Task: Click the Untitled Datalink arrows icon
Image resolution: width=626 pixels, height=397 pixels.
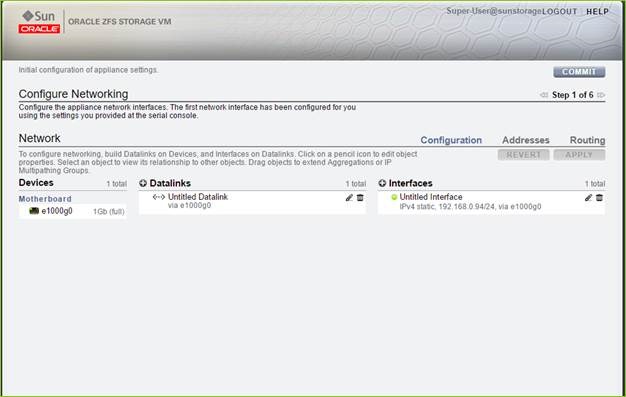Action: click(159, 197)
